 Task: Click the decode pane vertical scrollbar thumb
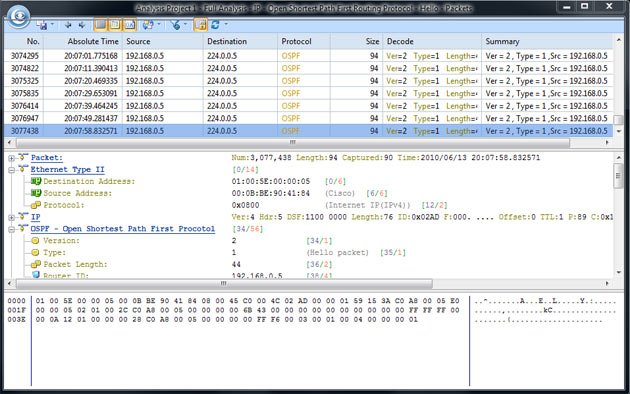[618, 175]
